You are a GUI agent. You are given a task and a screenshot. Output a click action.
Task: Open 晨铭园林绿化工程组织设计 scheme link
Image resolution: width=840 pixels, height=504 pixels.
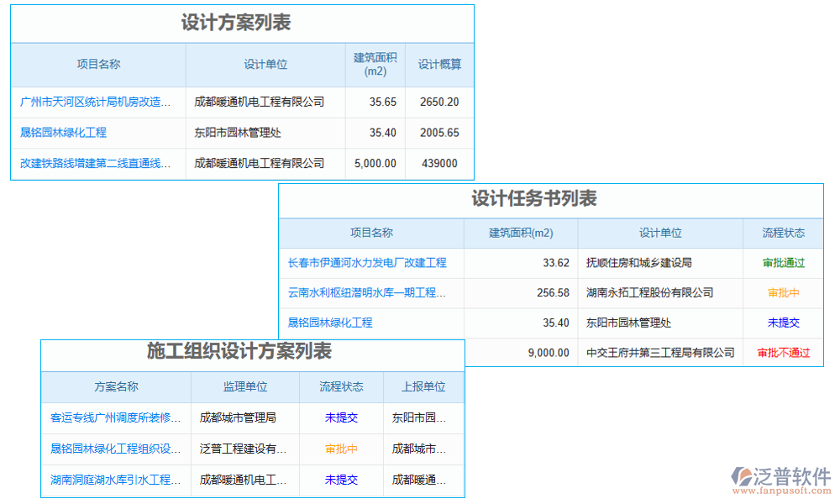click(x=113, y=449)
